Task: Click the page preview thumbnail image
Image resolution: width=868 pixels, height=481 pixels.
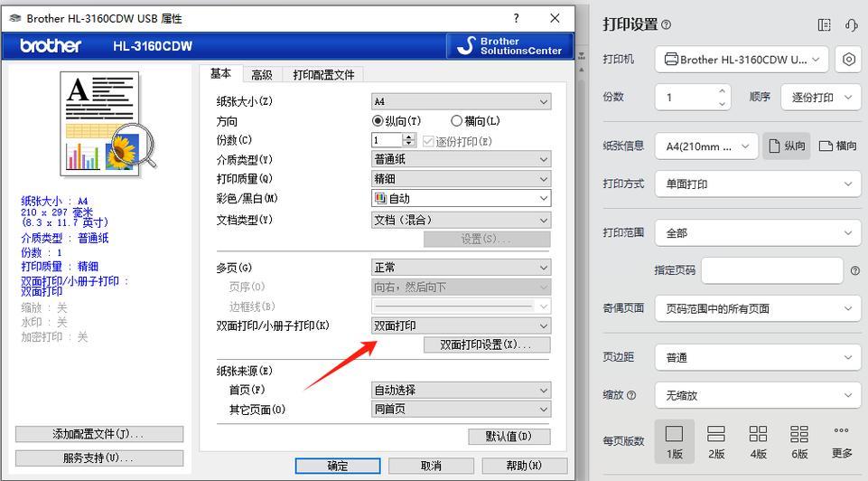Action: (107, 123)
